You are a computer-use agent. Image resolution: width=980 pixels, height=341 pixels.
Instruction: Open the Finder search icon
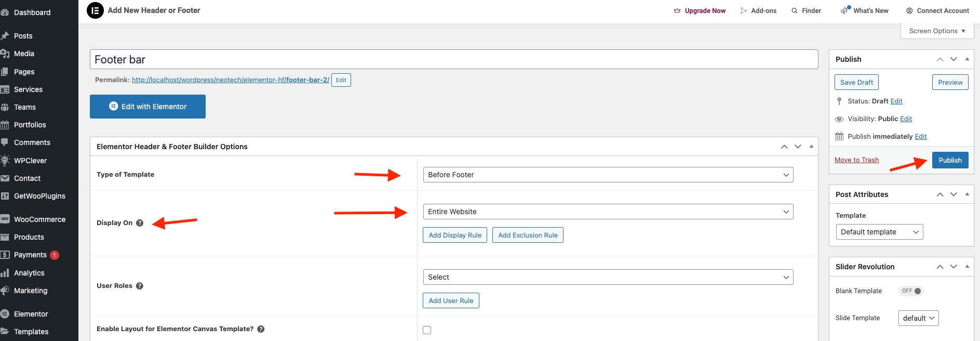coord(795,11)
